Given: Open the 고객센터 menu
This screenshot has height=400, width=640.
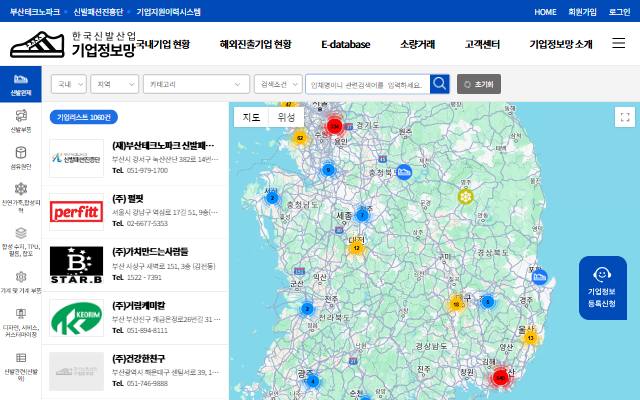Looking at the screenshot, I should tap(482, 44).
